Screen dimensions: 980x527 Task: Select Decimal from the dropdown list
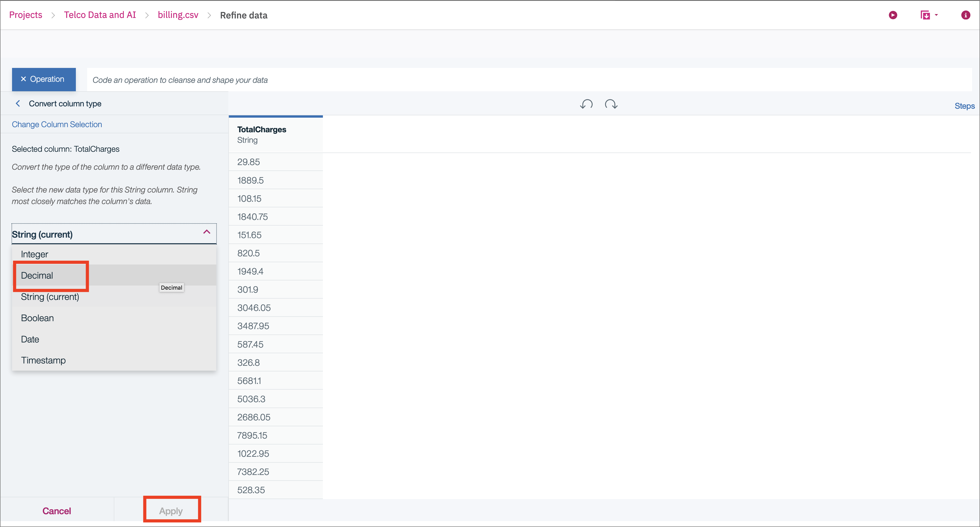(36, 275)
